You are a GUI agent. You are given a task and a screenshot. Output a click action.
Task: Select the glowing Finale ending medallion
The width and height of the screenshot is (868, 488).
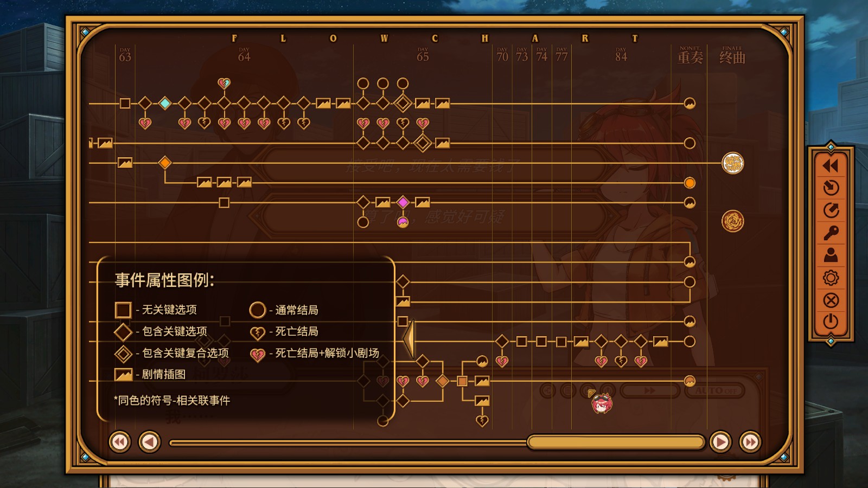tap(732, 163)
